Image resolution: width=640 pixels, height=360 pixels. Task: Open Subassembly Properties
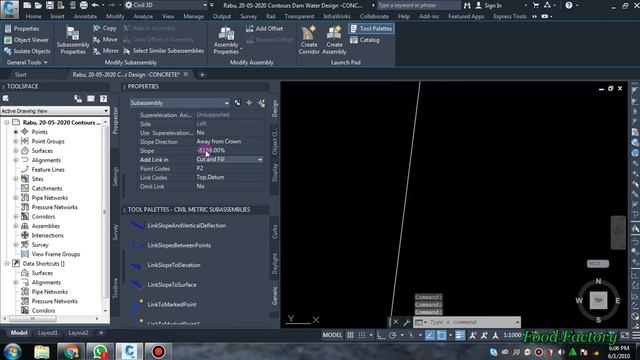tap(73, 41)
